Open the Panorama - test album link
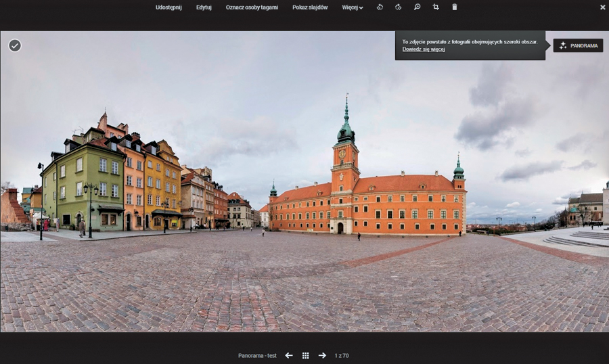Screen dimensions: 609x364 257,355
